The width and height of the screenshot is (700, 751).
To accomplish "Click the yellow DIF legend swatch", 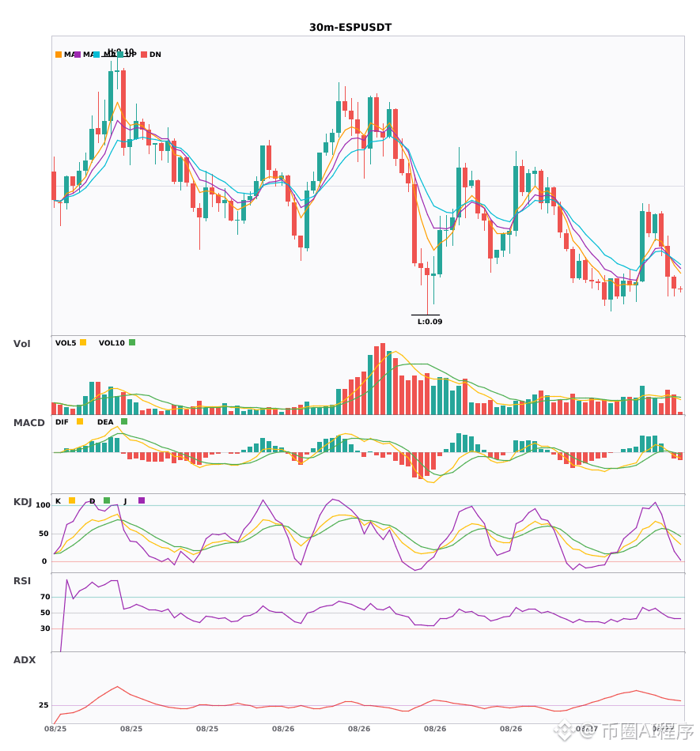I will pos(80,421).
